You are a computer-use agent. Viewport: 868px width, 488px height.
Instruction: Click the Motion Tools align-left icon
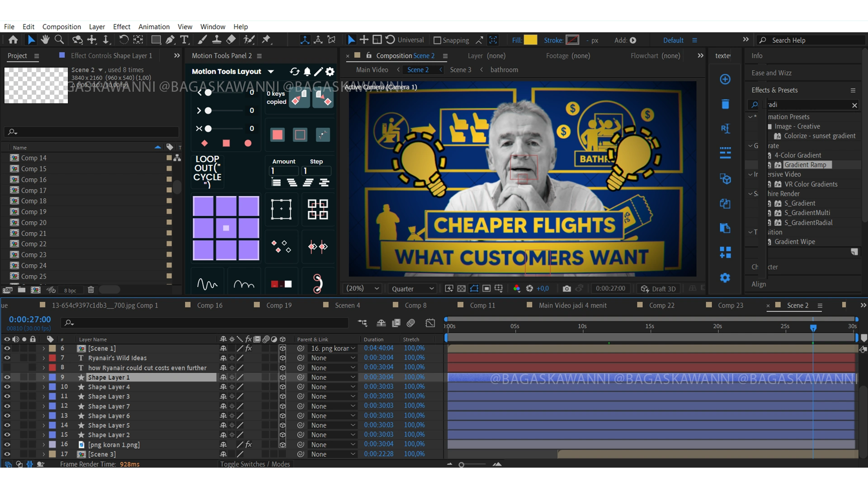[x=276, y=183]
